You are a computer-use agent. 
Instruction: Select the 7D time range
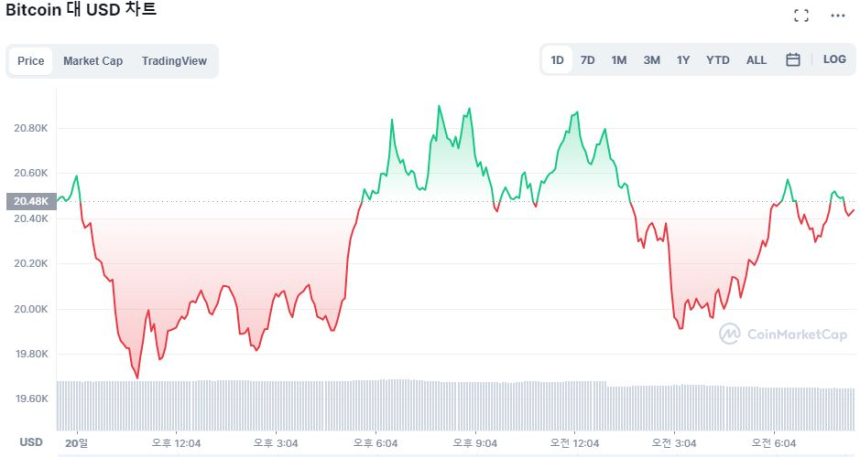(x=588, y=60)
